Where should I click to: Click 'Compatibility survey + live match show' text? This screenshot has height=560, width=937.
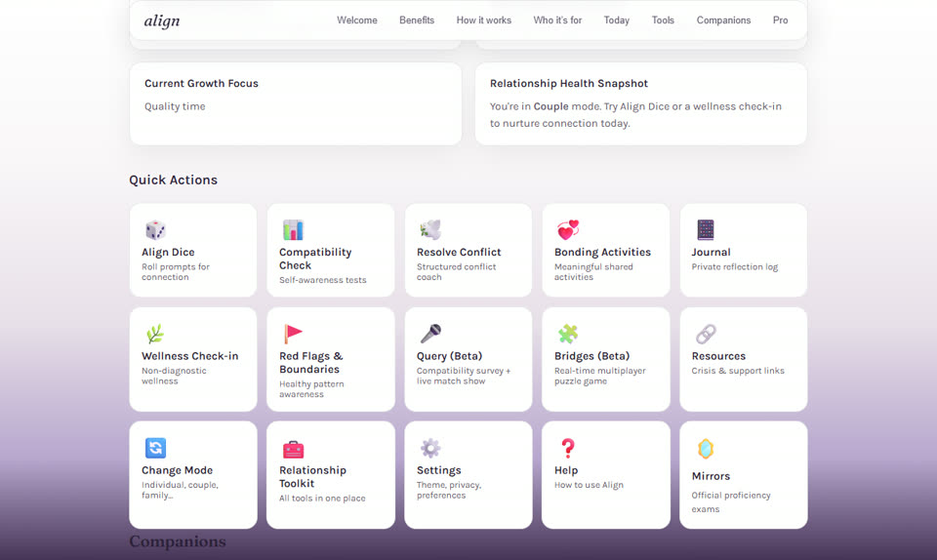click(464, 376)
